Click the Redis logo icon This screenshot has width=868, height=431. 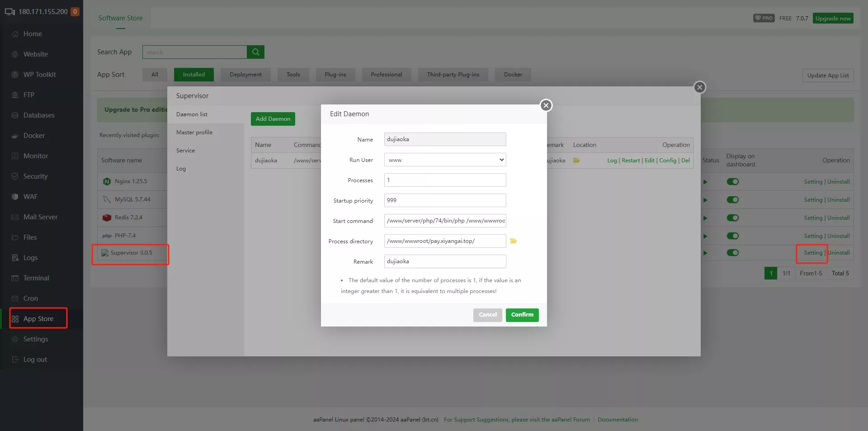click(107, 218)
